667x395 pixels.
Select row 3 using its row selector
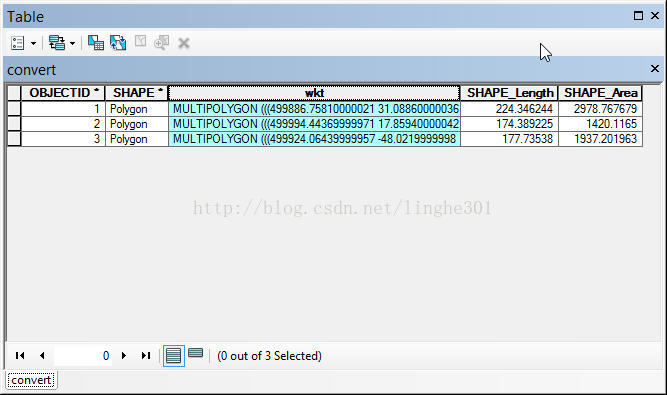click(14, 139)
